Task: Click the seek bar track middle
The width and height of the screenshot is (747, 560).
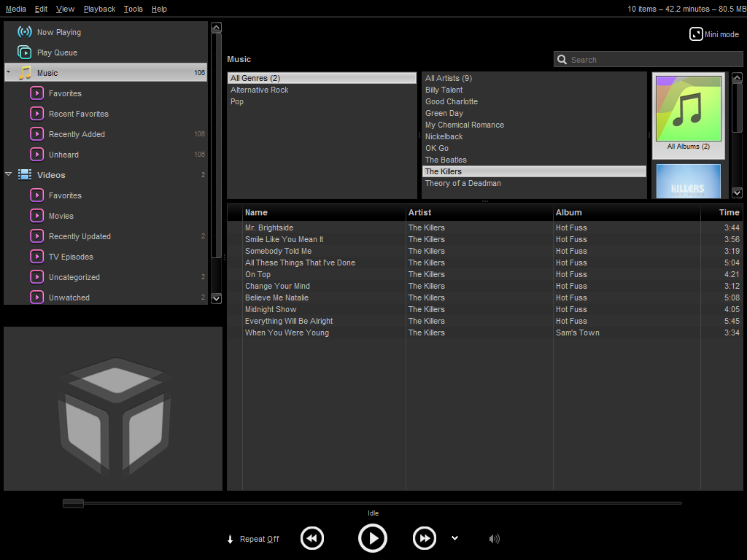Action: tap(372, 503)
